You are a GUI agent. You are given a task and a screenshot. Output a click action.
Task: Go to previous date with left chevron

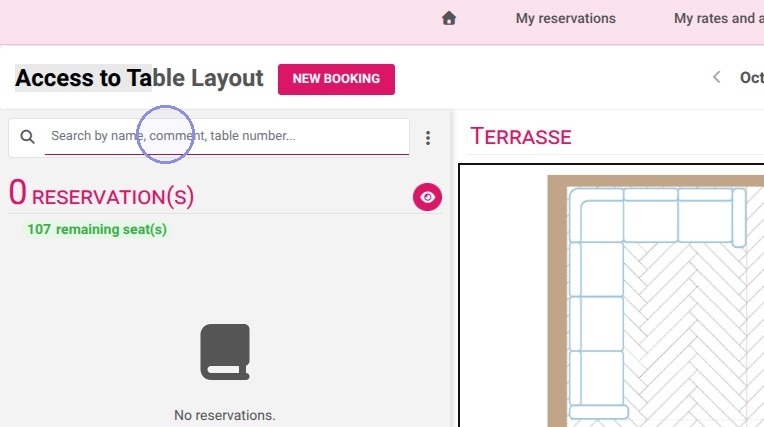click(x=716, y=77)
